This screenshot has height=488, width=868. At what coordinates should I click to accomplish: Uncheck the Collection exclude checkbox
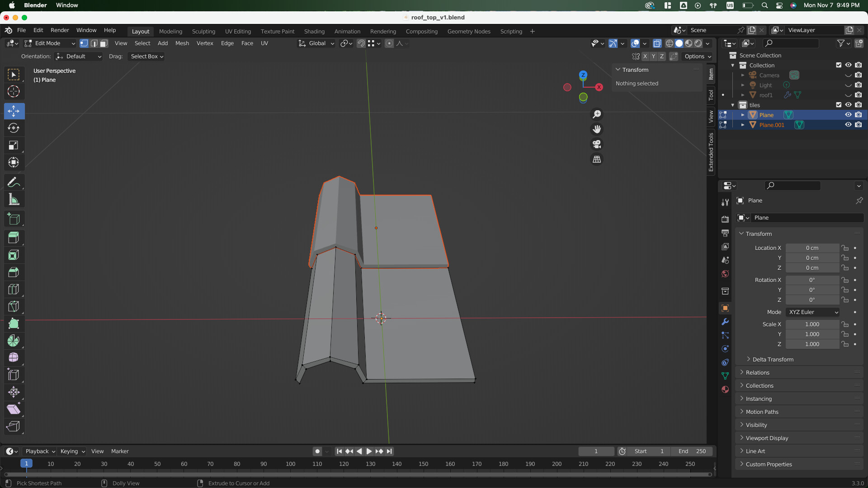[839, 65]
